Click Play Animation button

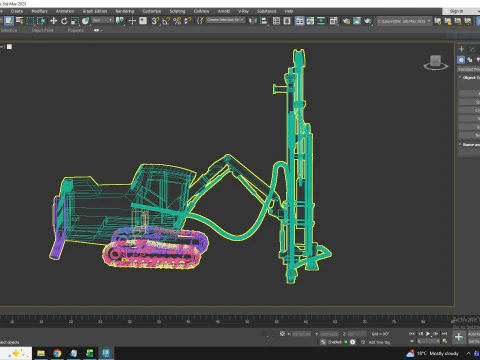[x=428, y=333]
